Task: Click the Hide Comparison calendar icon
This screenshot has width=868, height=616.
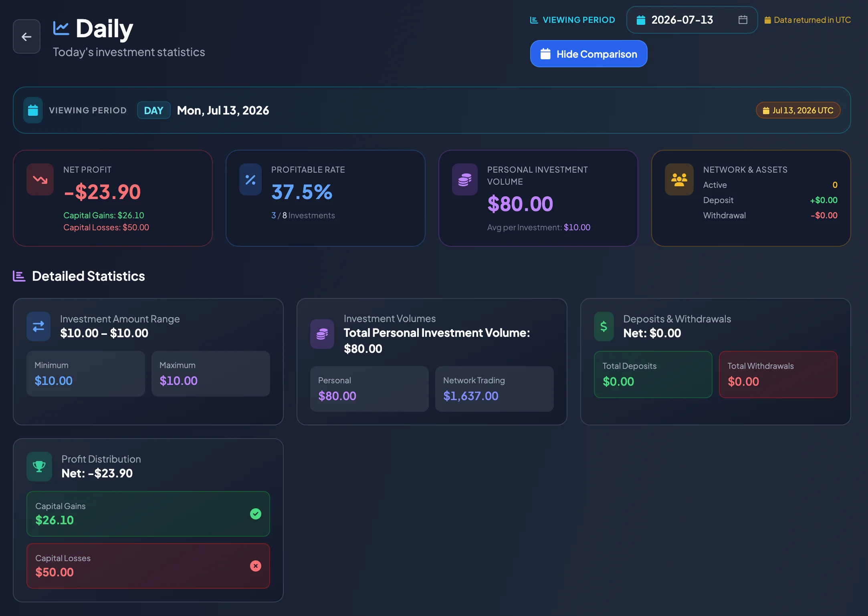Action: pyautogui.click(x=545, y=54)
